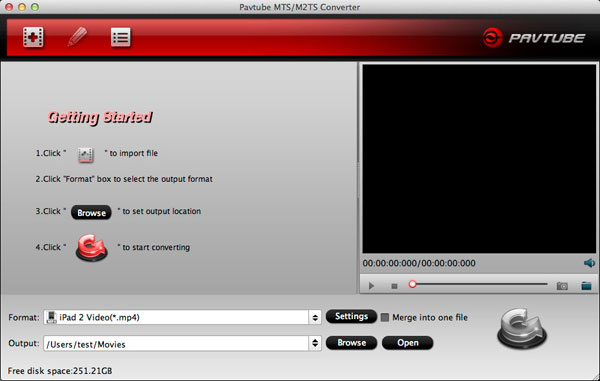Play the preview video
This screenshot has height=381, width=600.
pos(371,286)
